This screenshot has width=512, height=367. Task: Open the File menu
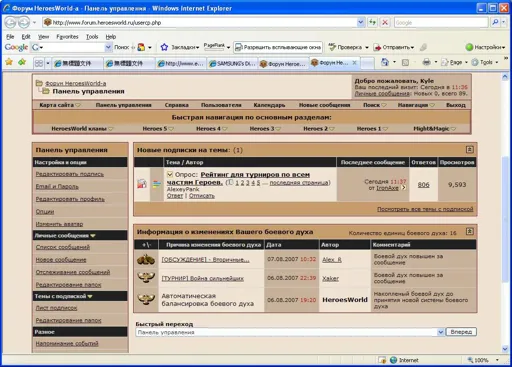10,37
